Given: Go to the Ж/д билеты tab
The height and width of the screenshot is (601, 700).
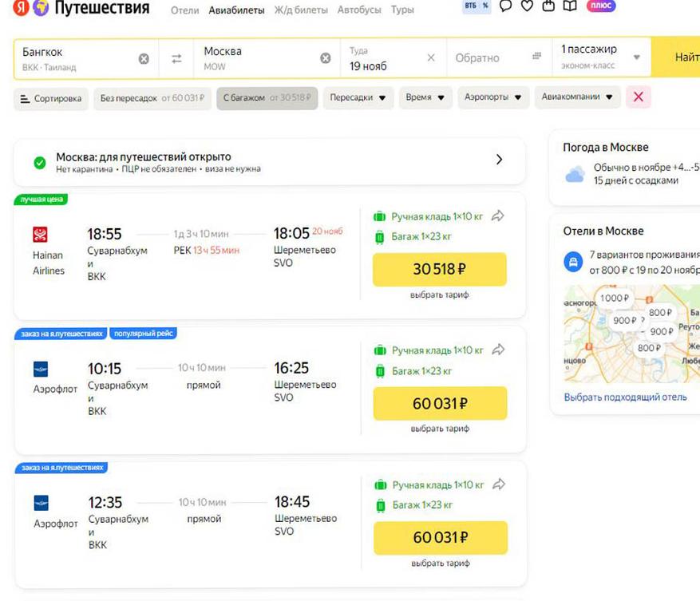Looking at the screenshot, I should (x=301, y=10).
